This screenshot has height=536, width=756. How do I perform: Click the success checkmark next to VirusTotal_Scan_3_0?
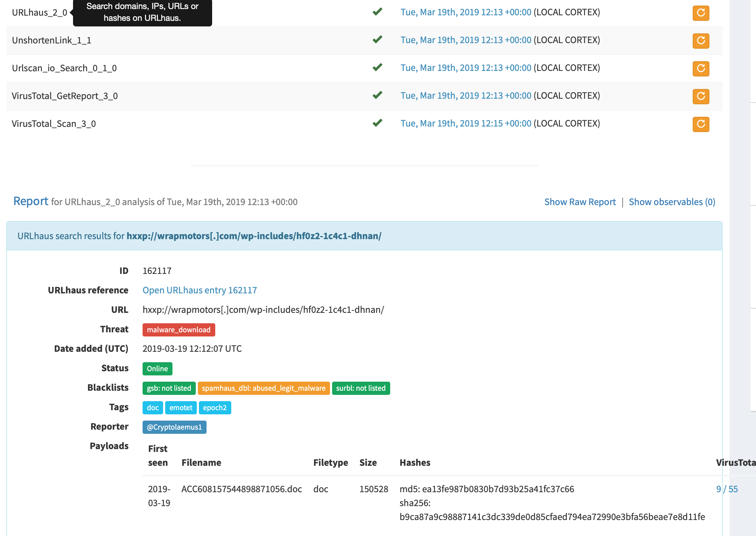377,123
